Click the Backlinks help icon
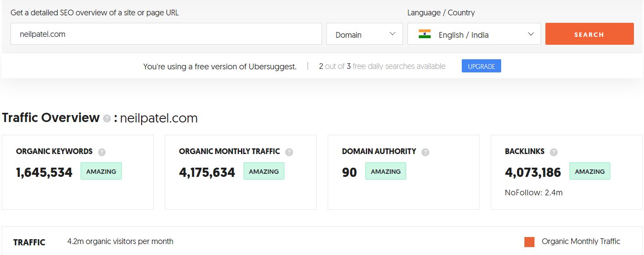 554,152
